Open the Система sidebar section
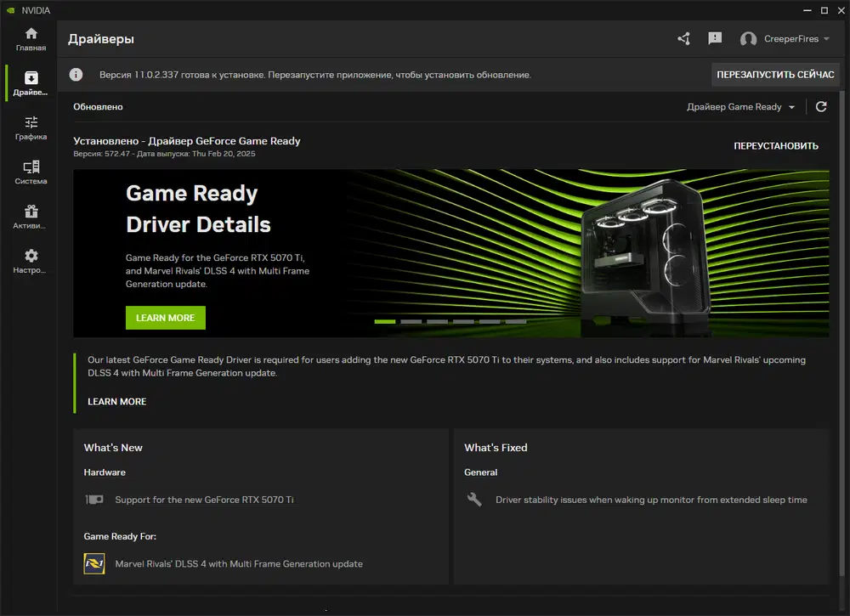 [31, 172]
